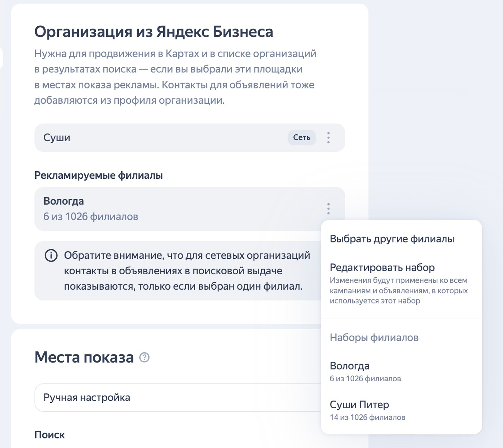Click the info icon in the network notice

tap(51, 256)
